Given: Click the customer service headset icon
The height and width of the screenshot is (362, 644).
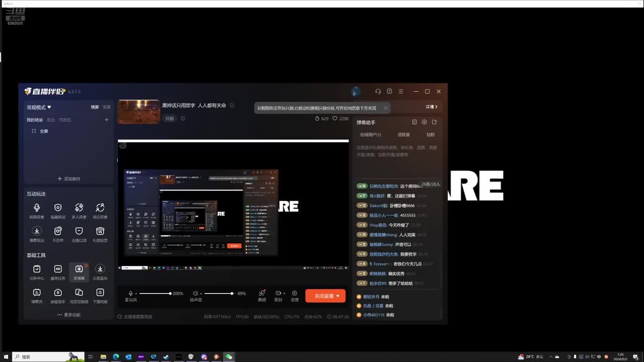Looking at the screenshot, I should click(378, 92).
